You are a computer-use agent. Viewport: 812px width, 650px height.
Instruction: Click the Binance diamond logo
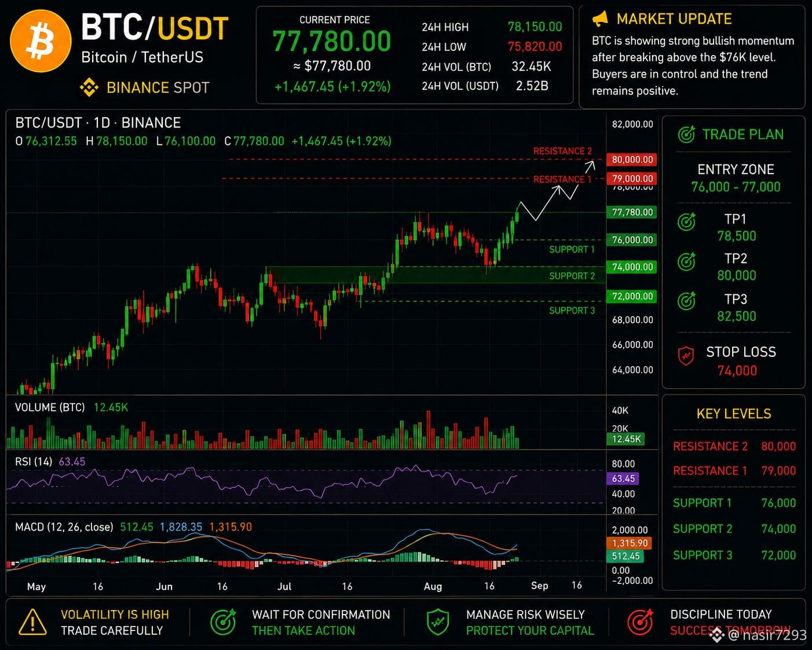pyautogui.click(x=89, y=87)
